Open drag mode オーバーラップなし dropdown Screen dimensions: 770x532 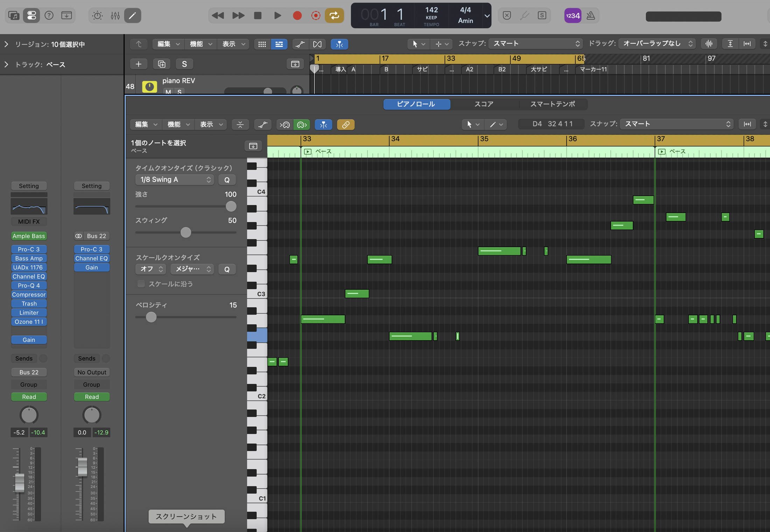[657, 43]
